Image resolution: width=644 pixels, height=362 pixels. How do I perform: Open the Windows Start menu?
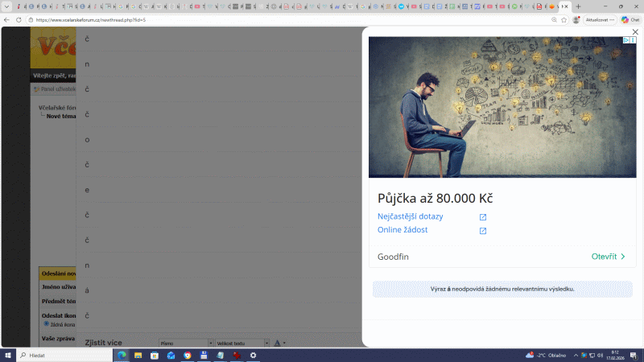8,356
